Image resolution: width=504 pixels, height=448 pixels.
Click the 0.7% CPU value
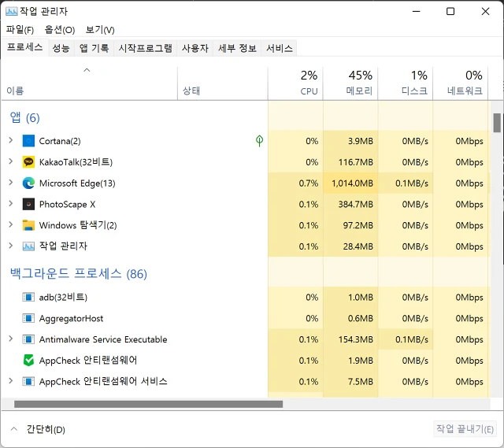308,183
